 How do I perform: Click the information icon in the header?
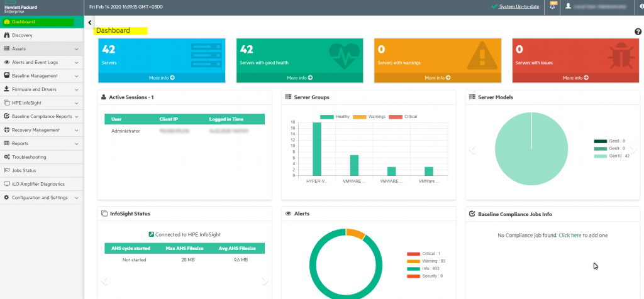[x=642, y=6]
